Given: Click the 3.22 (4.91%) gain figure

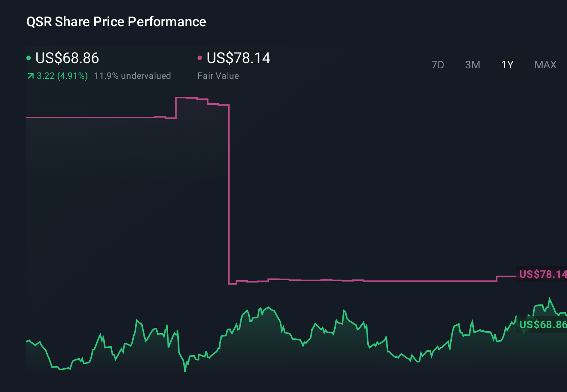Looking at the screenshot, I should point(62,76).
